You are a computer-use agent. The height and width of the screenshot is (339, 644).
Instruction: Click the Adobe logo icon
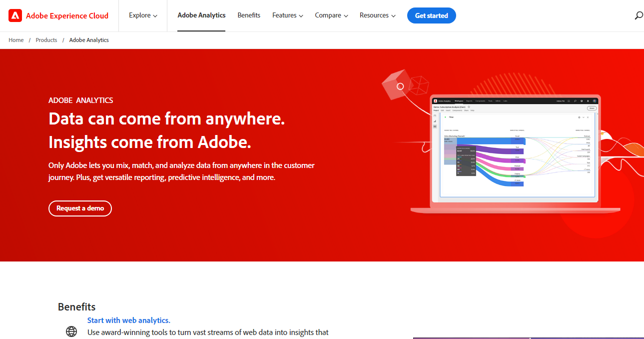(x=15, y=15)
